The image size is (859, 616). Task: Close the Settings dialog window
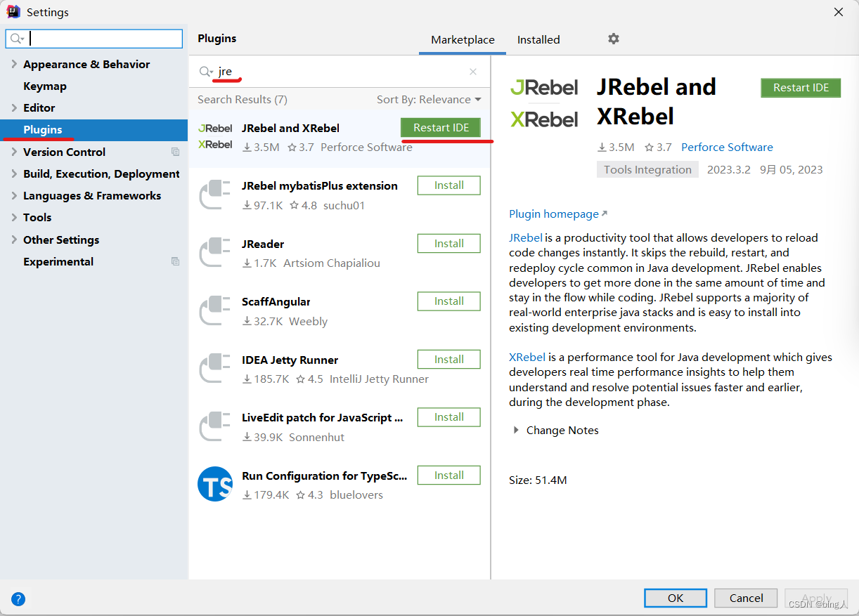point(838,12)
